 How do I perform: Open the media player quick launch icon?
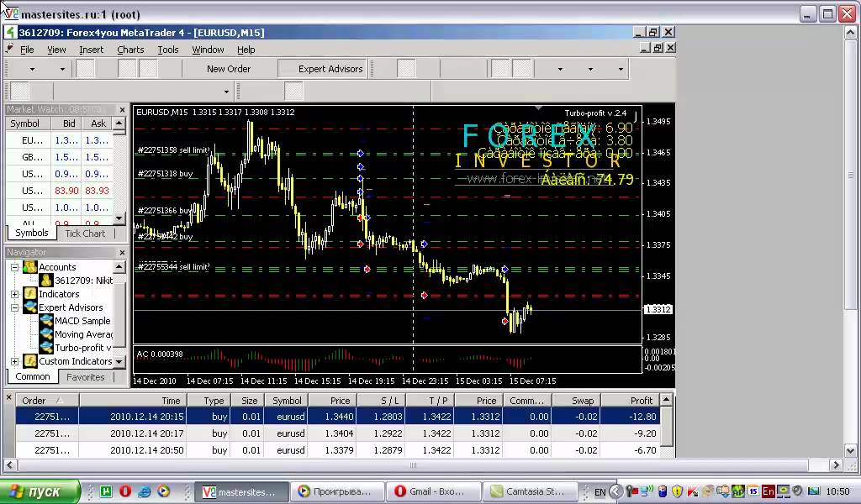pos(164,491)
